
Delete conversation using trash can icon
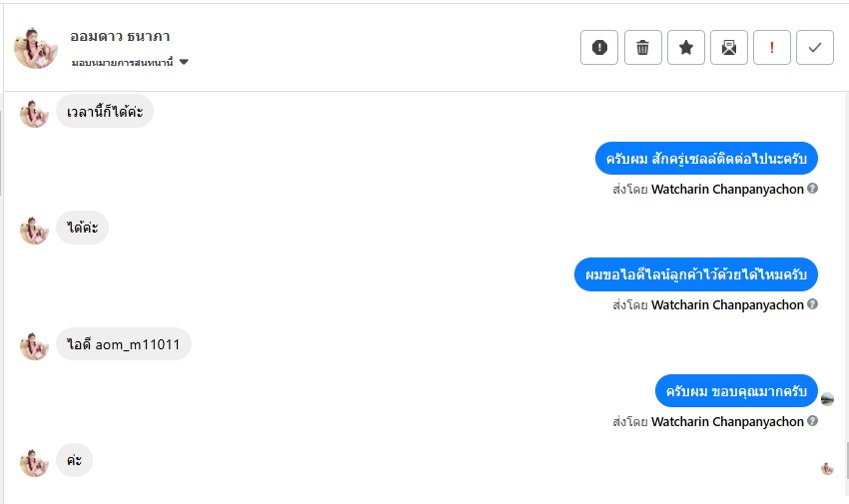click(x=643, y=47)
